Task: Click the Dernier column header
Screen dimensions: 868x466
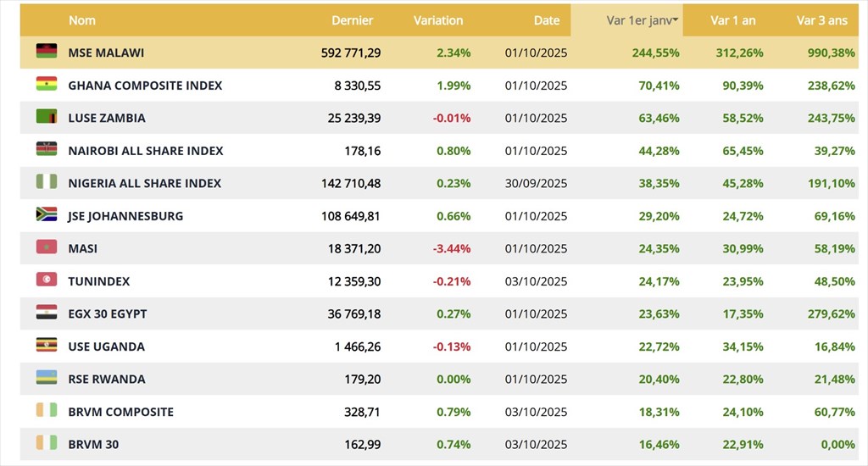Action: tap(352, 20)
